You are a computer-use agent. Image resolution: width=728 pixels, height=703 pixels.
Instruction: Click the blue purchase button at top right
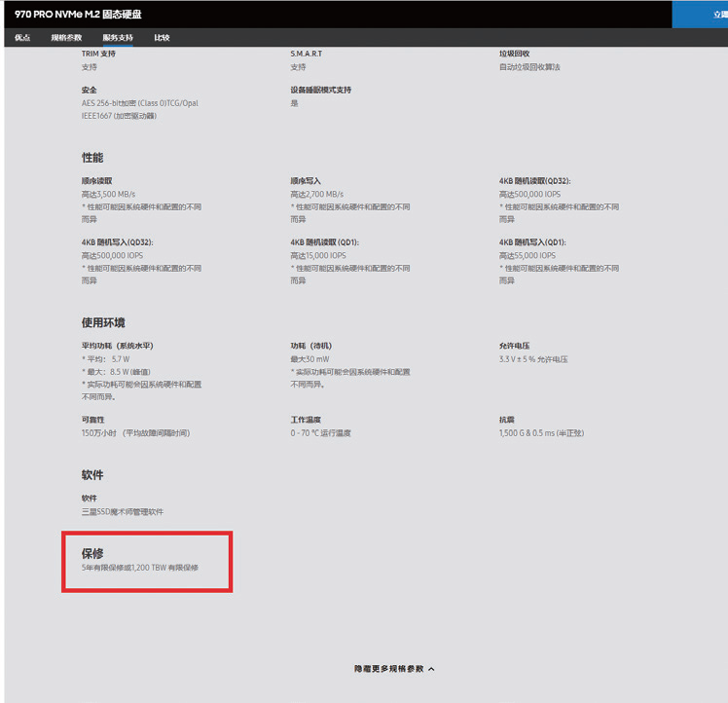(x=700, y=15)
